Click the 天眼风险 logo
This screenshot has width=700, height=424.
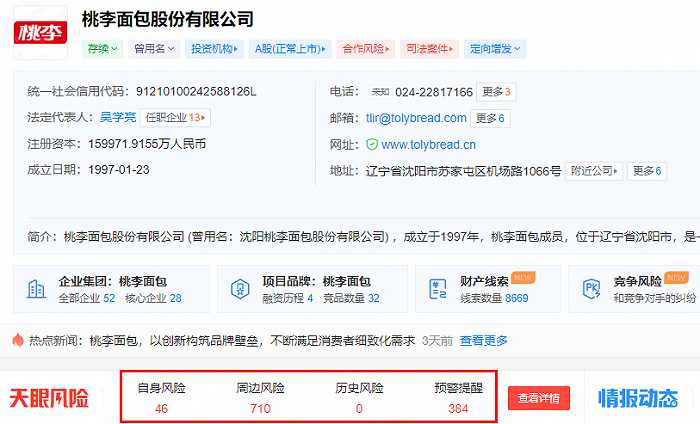(x=49, y=398)
